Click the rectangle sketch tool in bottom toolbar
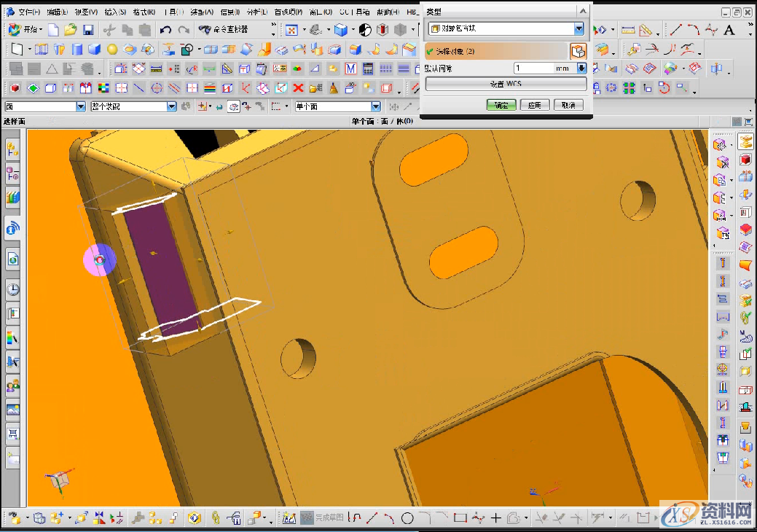The height and width of the screenshot is (532, 757). click(x=460, y=518)
